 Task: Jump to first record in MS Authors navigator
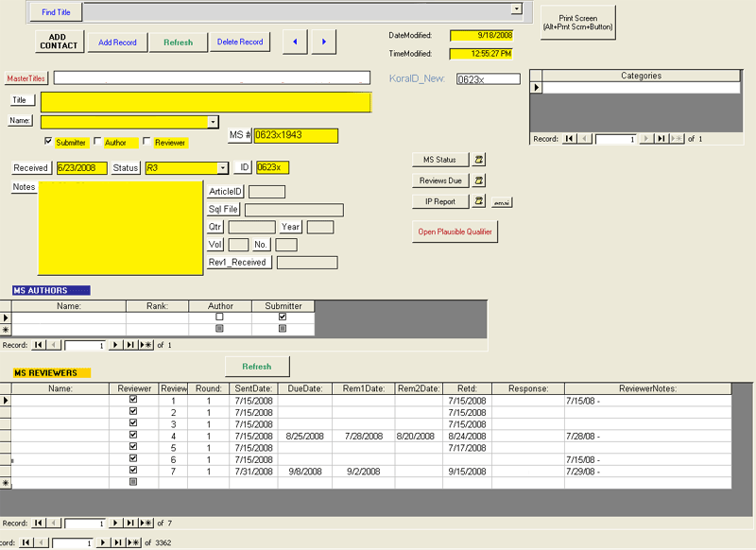[38, 345]
